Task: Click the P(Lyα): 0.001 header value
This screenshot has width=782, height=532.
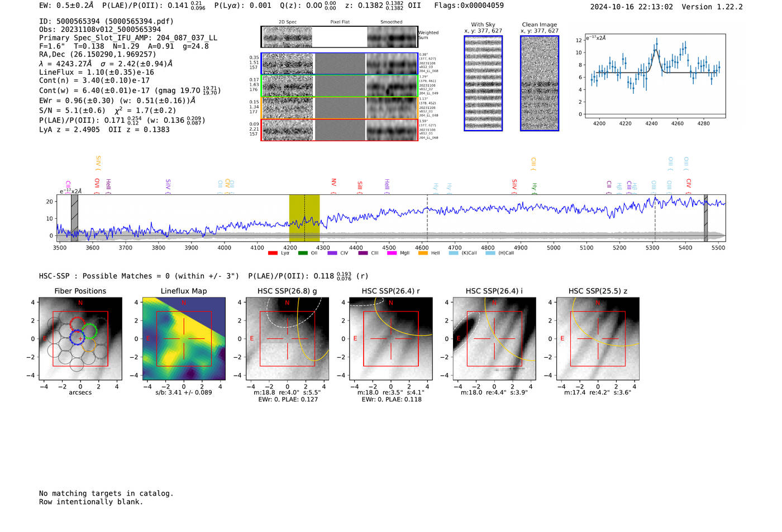Action: click(243, 6)
